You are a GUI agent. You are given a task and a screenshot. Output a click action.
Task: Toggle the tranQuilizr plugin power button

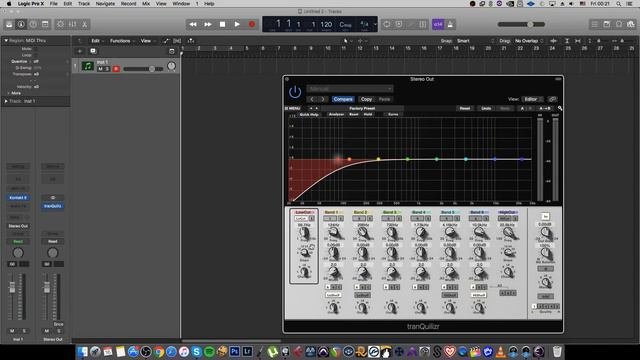(x=295, y=92)
